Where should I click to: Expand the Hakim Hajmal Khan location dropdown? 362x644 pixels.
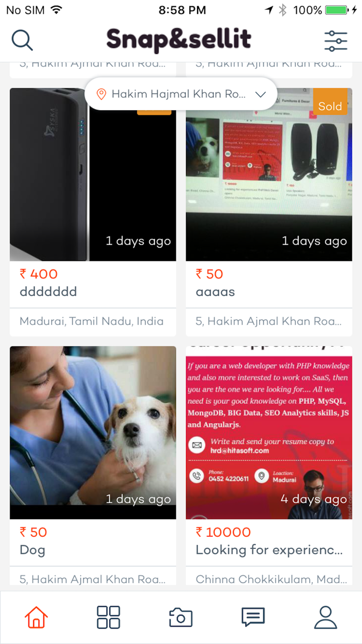pyautogui.click(x=181, y=94)
